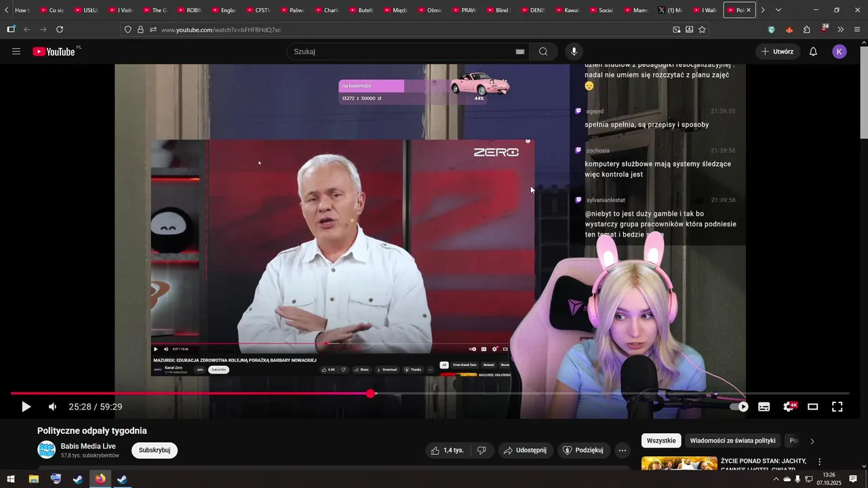This screenshot has width=868, height=488.
Task: Switch to the ROBIN browser tab
Action: click(189, 10)
